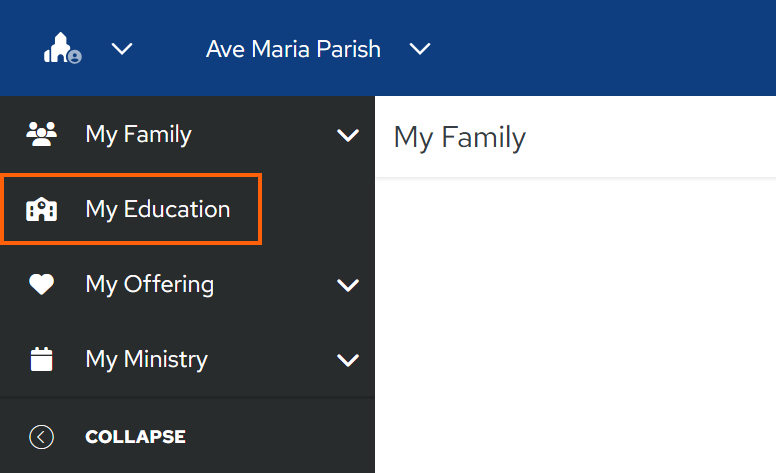776x473 pixels.
Task: Click the My Ministry calendar icon
Action: click(42, 359)
